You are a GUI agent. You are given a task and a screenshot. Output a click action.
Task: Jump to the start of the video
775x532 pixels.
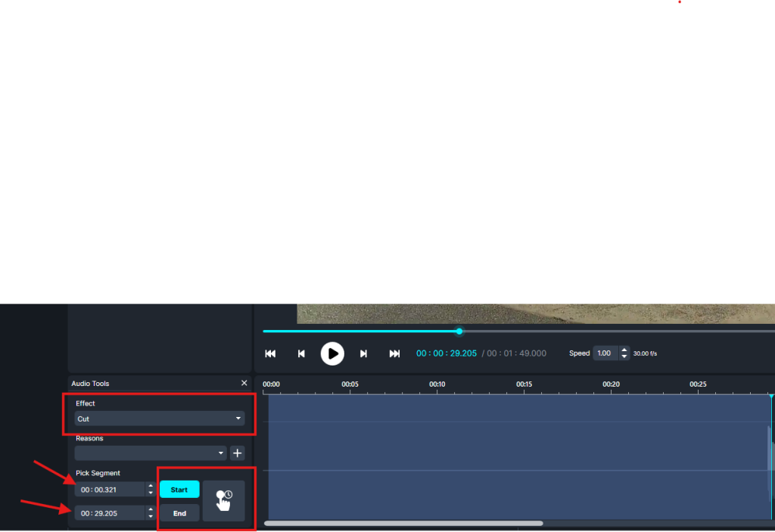(x=270, y=353)
